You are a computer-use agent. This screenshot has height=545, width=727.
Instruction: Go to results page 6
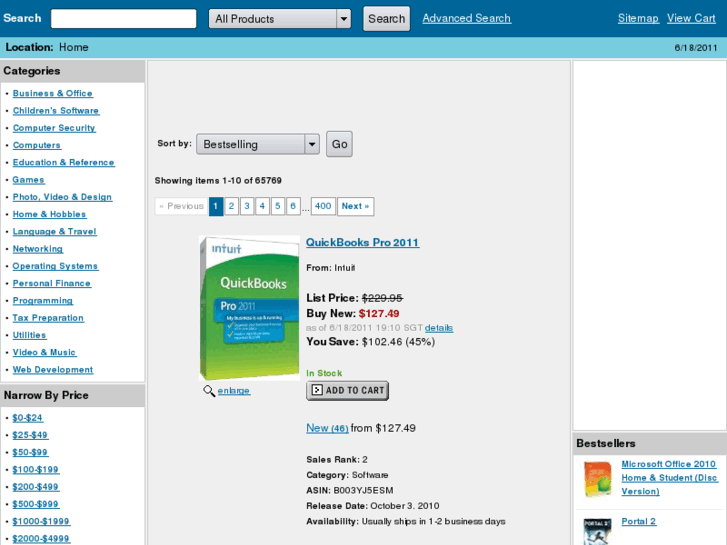[293, 206]
